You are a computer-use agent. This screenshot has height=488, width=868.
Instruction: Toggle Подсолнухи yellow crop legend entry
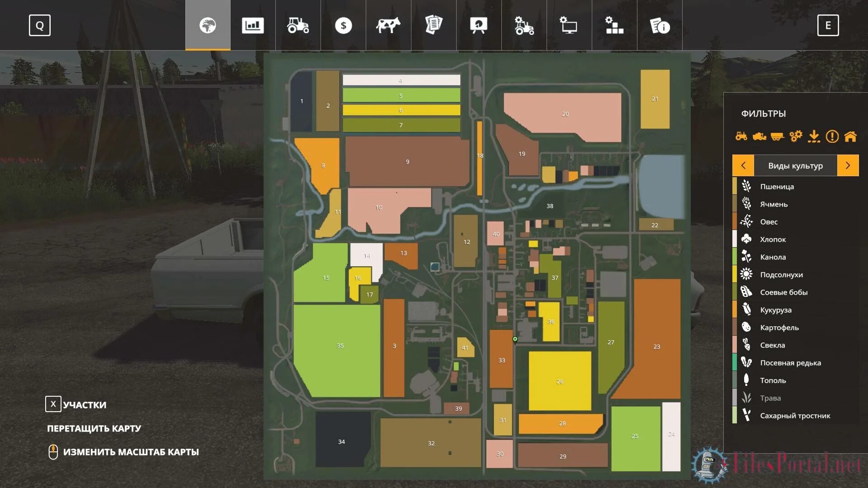781,274
